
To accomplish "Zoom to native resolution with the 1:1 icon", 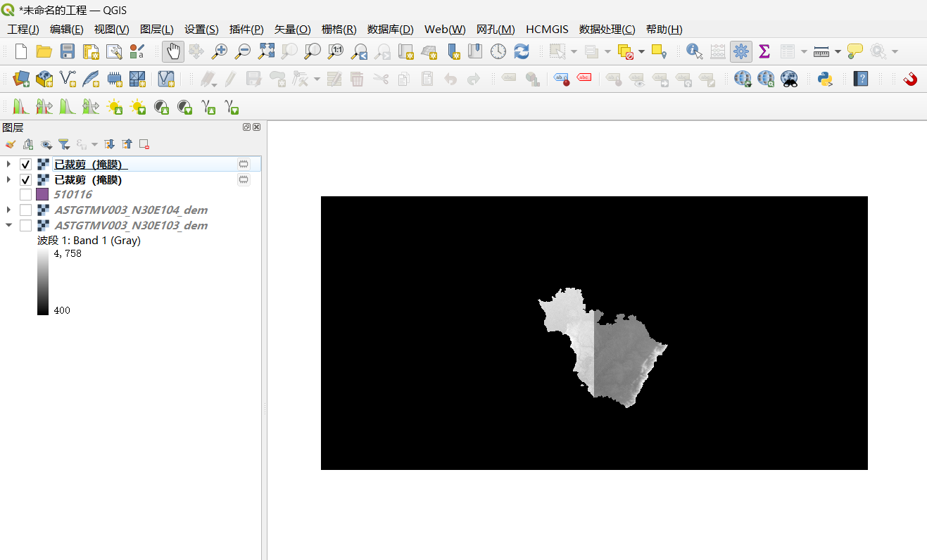I will tap(336, 51).
